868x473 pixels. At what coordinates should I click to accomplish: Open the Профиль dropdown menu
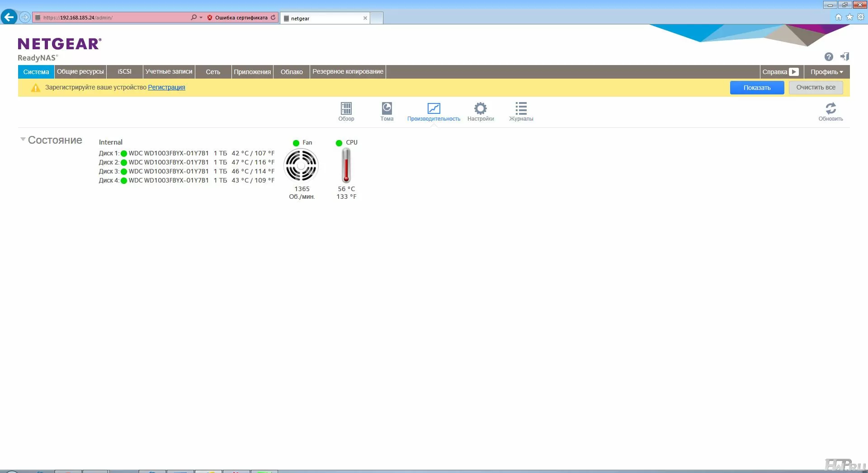[x=826, y=72]
